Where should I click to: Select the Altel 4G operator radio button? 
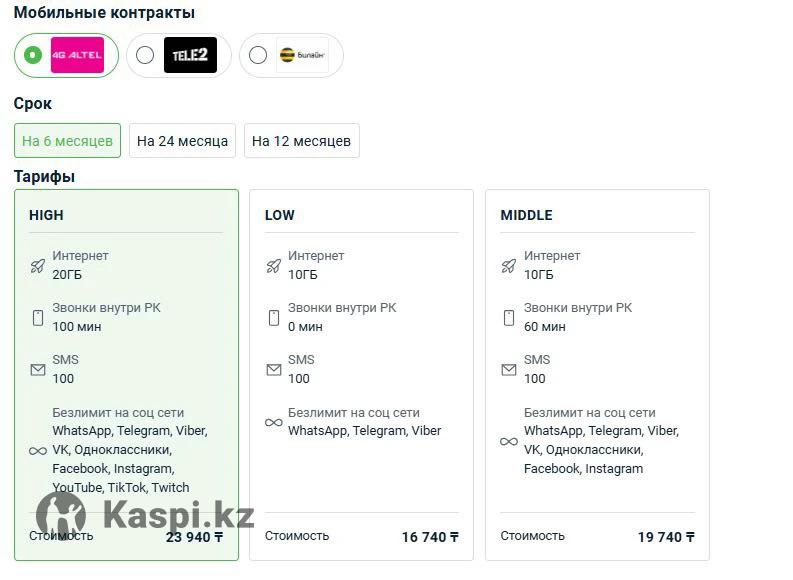33,55
